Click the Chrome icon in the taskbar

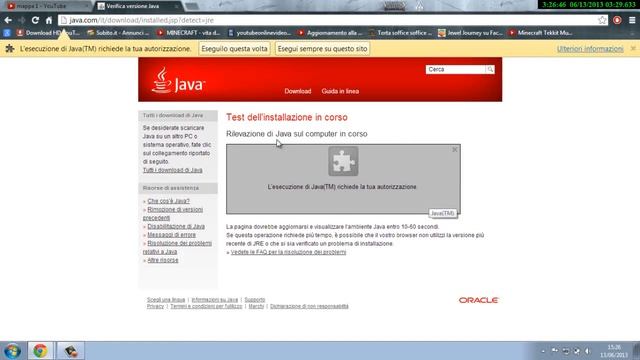[40, 351]
